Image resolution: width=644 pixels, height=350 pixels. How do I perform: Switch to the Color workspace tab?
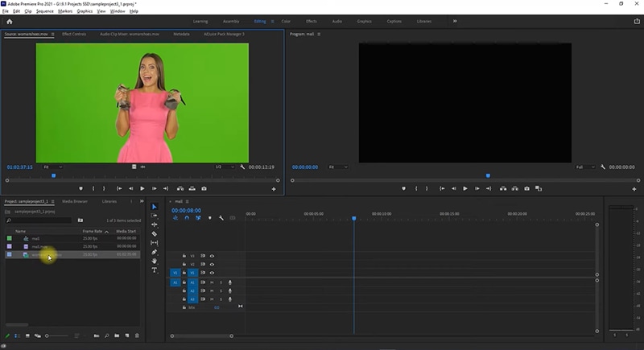[286, 22]
